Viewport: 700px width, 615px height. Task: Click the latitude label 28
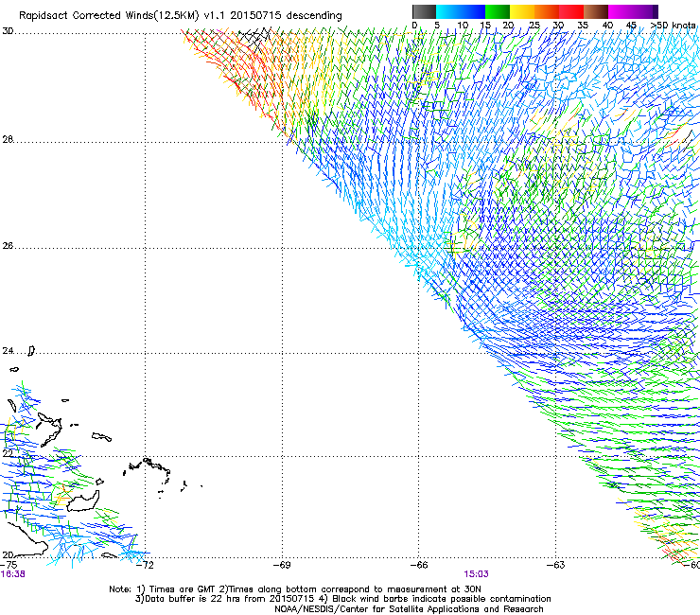click(x=8, y=140)
